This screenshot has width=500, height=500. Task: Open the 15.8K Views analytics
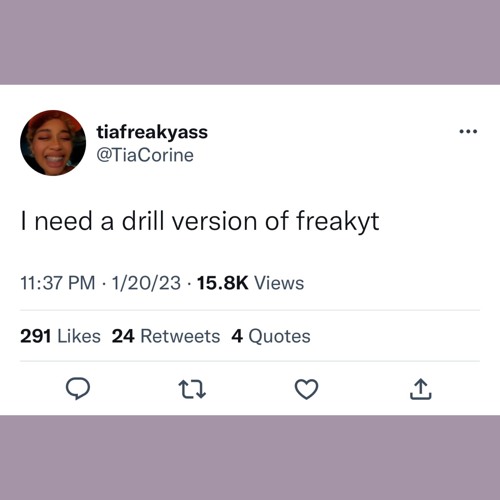click(x=250, y=283)
